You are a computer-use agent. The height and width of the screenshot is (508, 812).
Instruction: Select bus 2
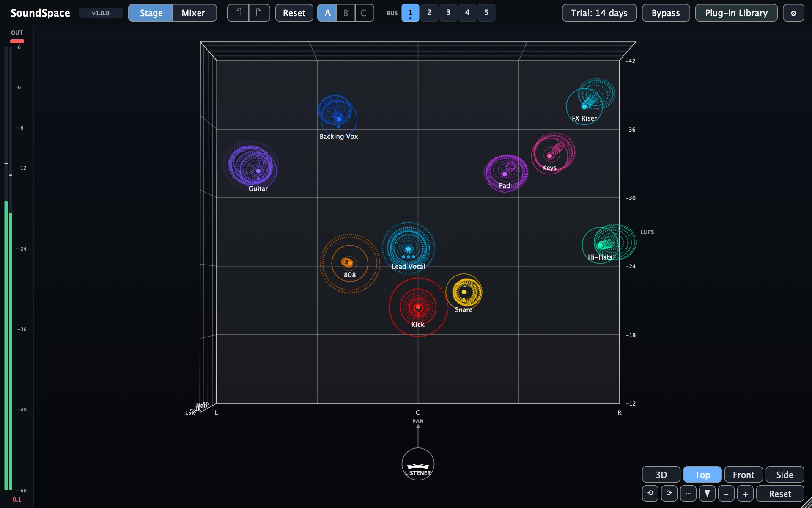[x=429, y=13]
